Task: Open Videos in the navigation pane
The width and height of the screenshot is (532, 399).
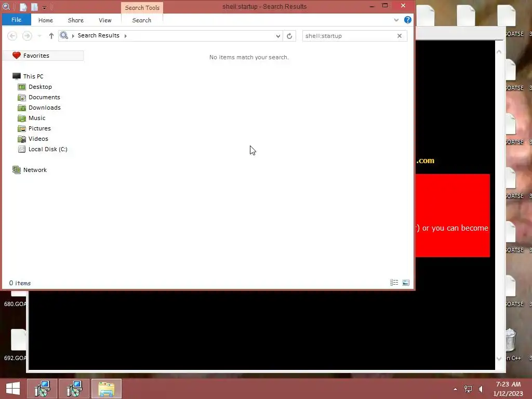Action: 38,139
